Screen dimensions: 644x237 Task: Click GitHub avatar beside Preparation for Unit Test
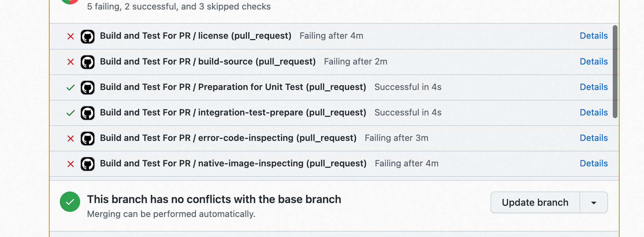click(88, 88)
